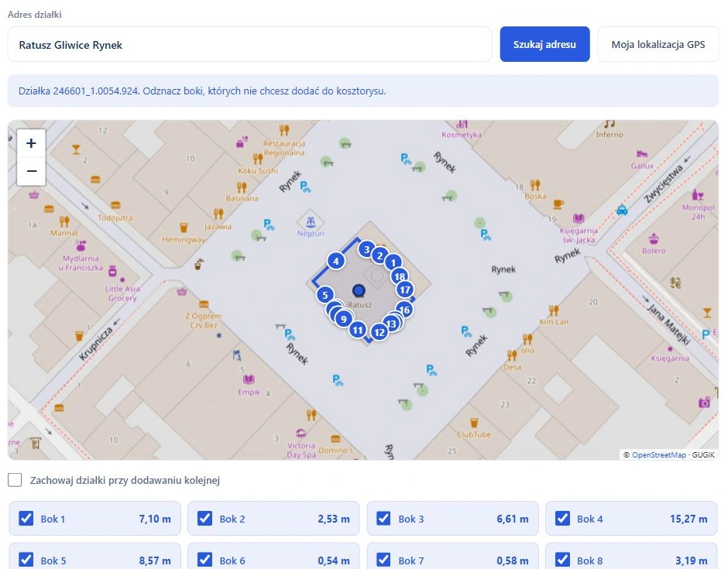Click the Jana Matejki street label
Screen dimensions: 728x569
(x=669, y=324)
